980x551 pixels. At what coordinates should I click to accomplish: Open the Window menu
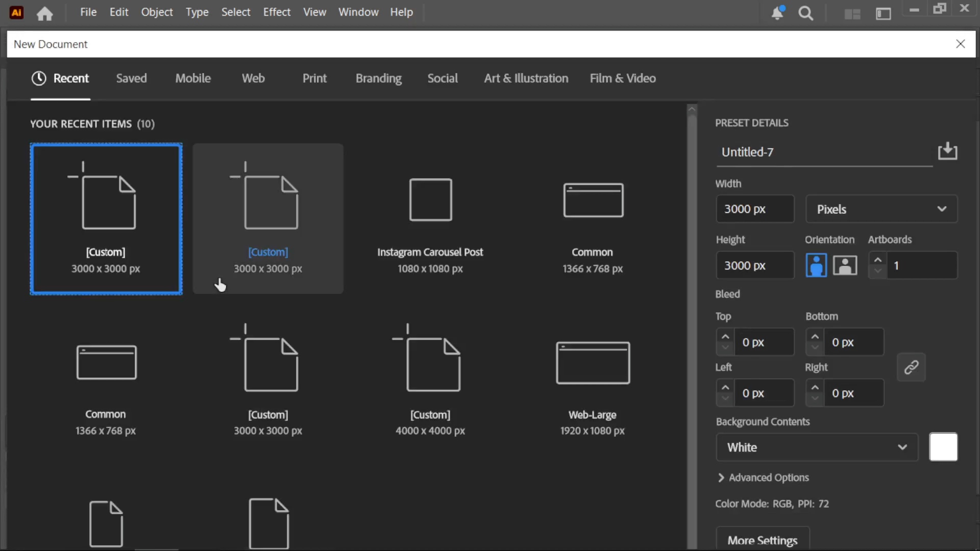click(x=358, y=12)
